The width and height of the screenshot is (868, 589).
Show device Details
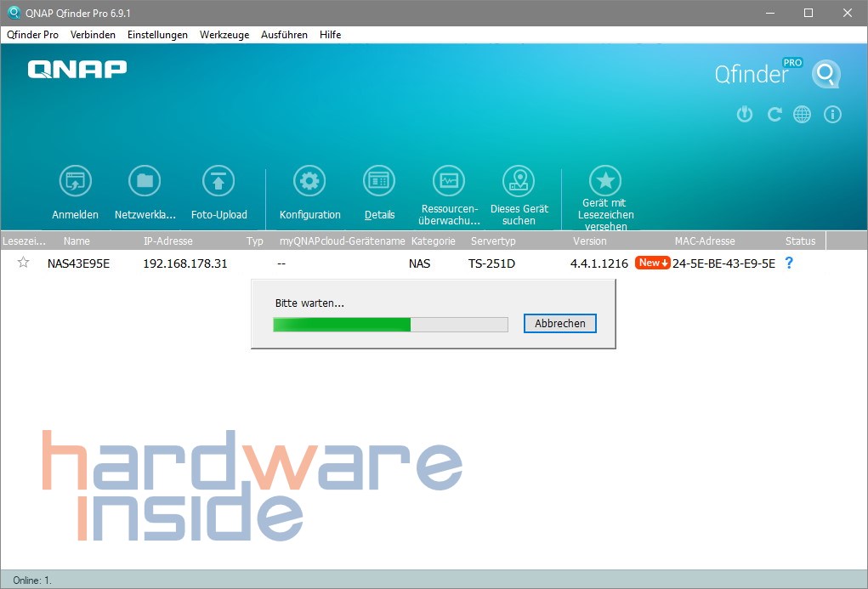379,181
